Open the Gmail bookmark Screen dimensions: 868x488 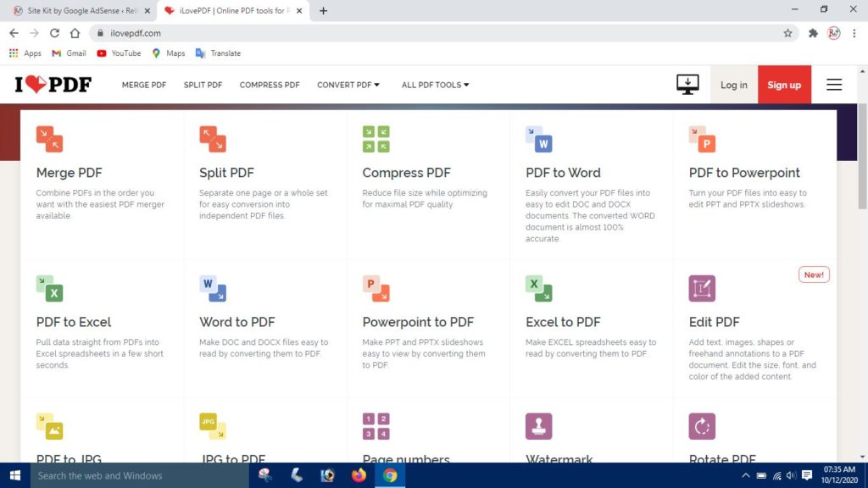point(69,53)
